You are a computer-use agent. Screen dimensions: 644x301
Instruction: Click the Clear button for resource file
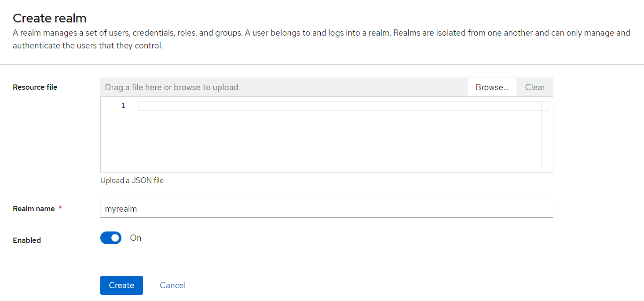point(535,87)
